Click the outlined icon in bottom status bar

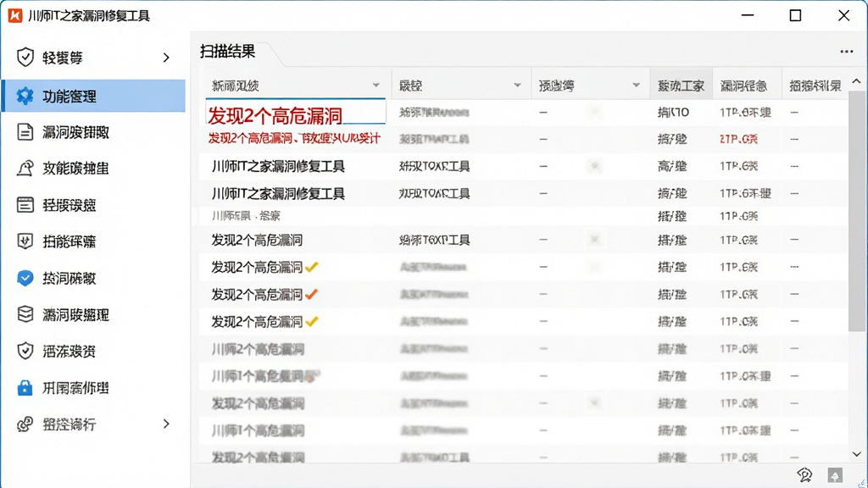(804, 474)
